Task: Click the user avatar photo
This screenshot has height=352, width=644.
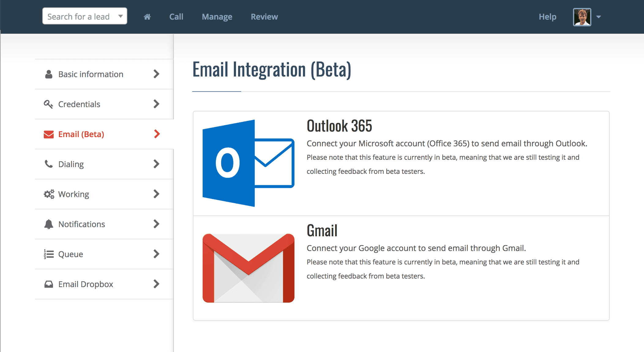Action: click(582, 17)
